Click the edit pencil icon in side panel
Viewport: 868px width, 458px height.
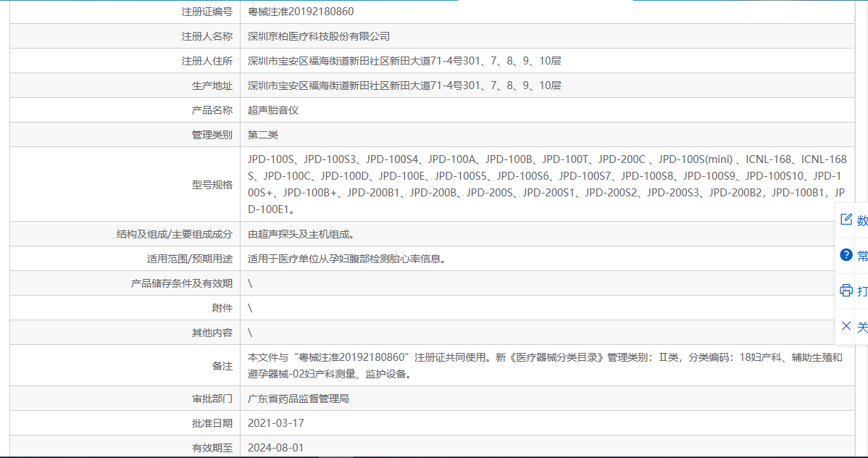(846, 220)
